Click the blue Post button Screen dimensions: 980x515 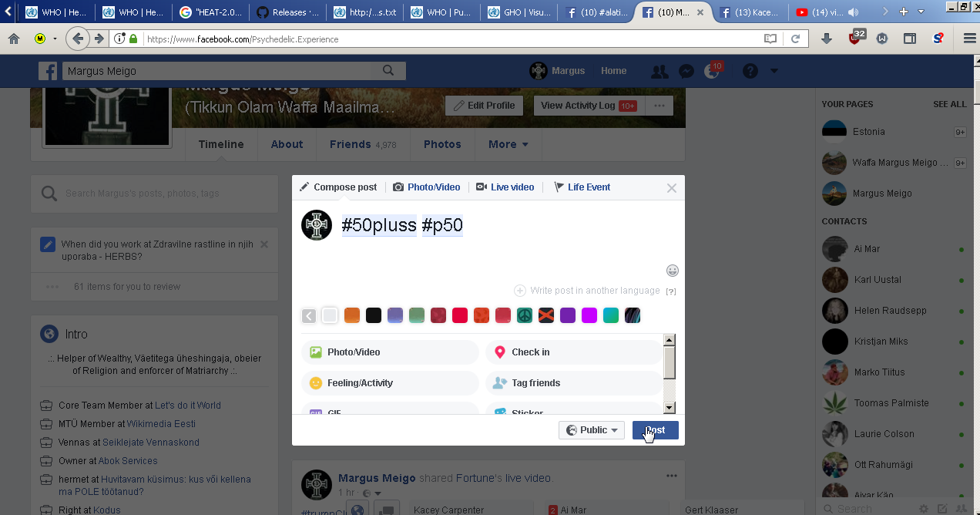tap(656, 430)
